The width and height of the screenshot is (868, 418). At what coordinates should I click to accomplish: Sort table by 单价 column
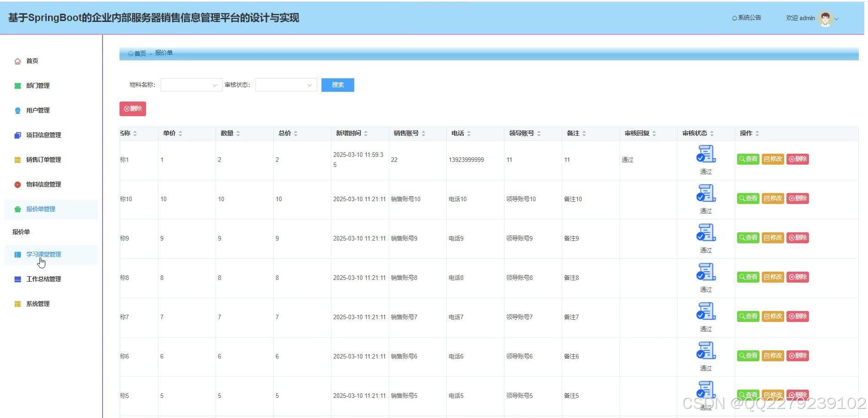tap(180, 134)
